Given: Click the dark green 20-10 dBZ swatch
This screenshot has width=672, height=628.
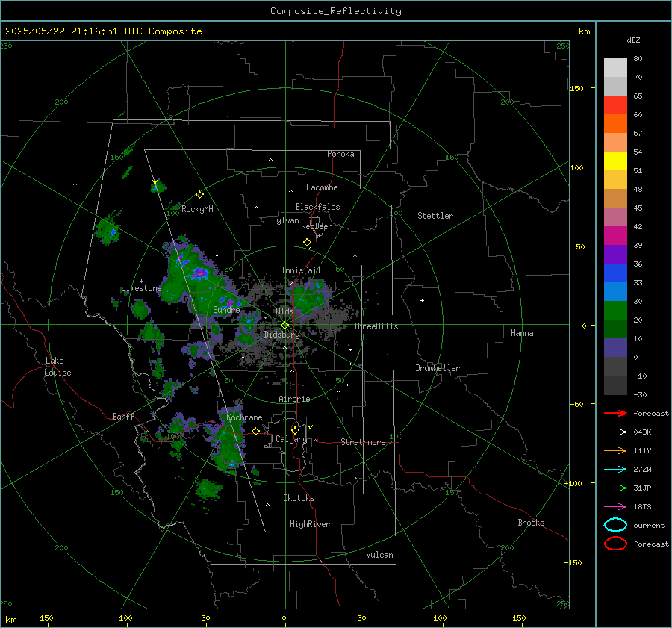Looking at the screenshot, I should [615, 329].
